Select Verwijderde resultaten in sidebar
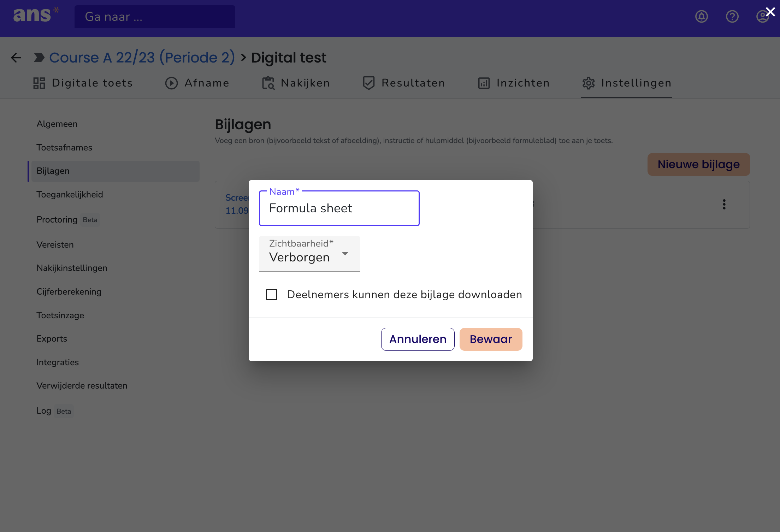780x532 pixels. point(82,386)
